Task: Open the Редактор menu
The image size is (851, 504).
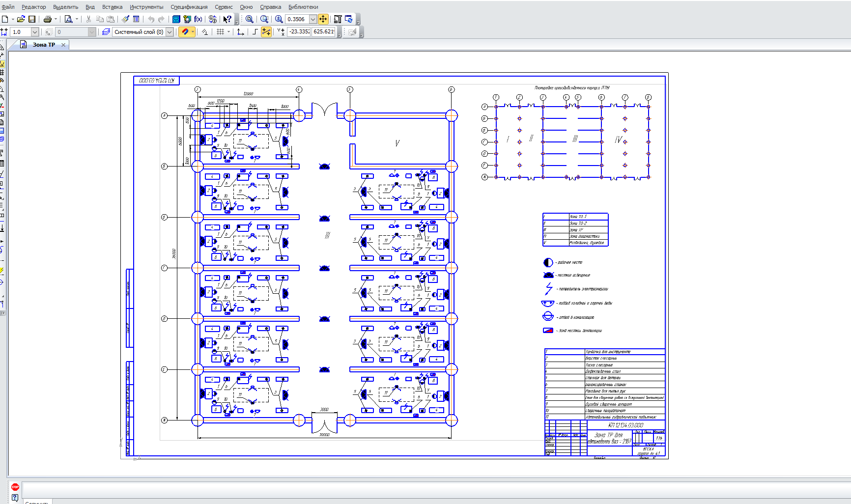Action: point(34,7)
